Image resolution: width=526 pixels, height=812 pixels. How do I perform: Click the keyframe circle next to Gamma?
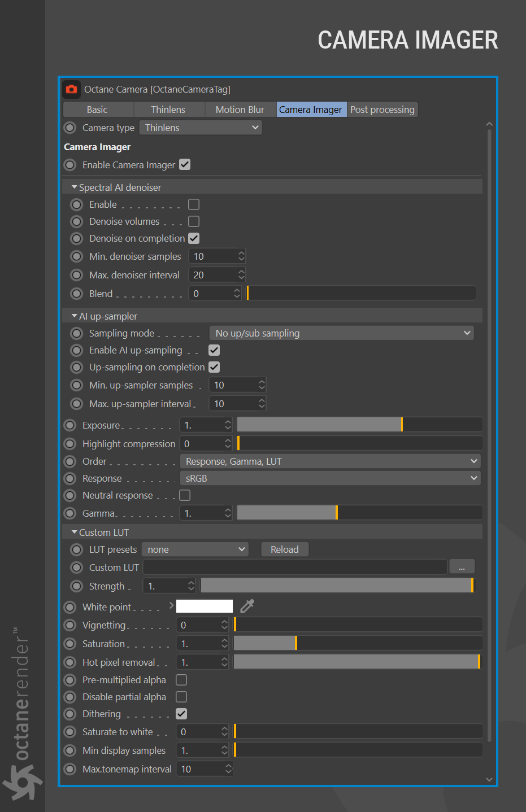click(x=70, y=513)
